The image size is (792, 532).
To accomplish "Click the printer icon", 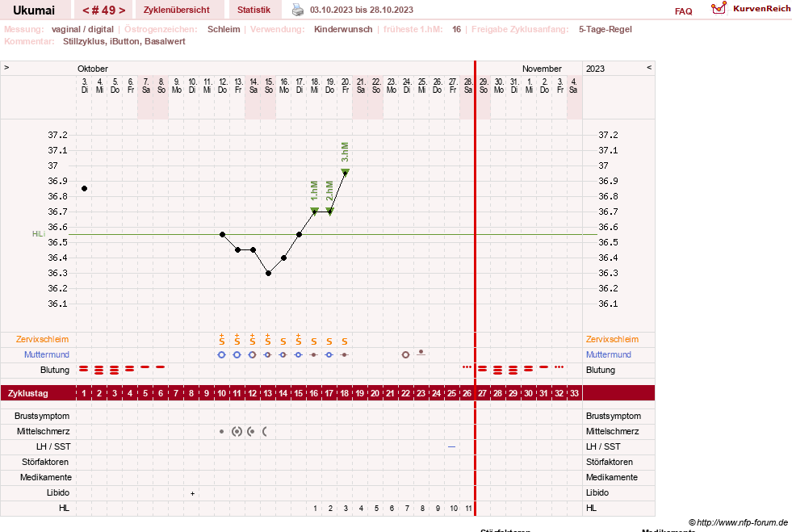I will [298, 10].
